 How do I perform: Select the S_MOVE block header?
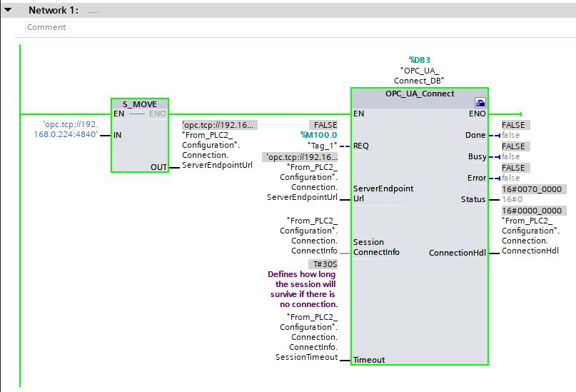tap(140, 104)
